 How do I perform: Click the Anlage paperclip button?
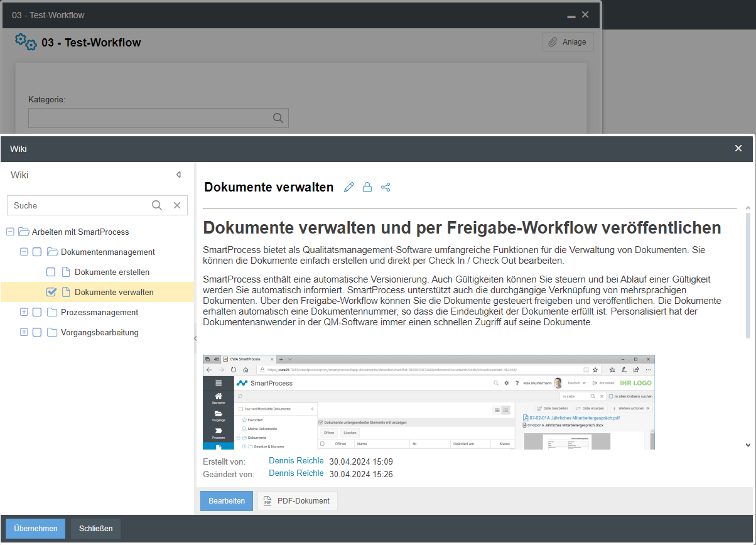tap(568, 42)
